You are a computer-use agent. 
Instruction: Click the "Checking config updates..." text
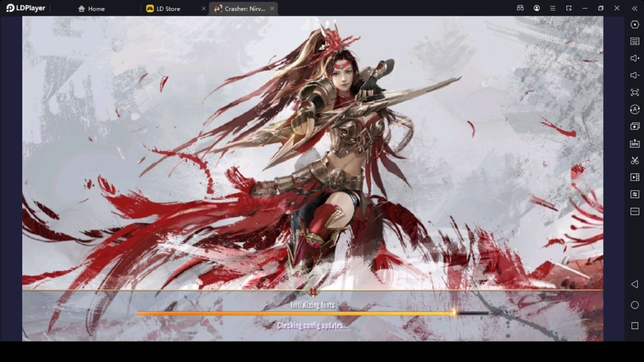tap(313, 326)
